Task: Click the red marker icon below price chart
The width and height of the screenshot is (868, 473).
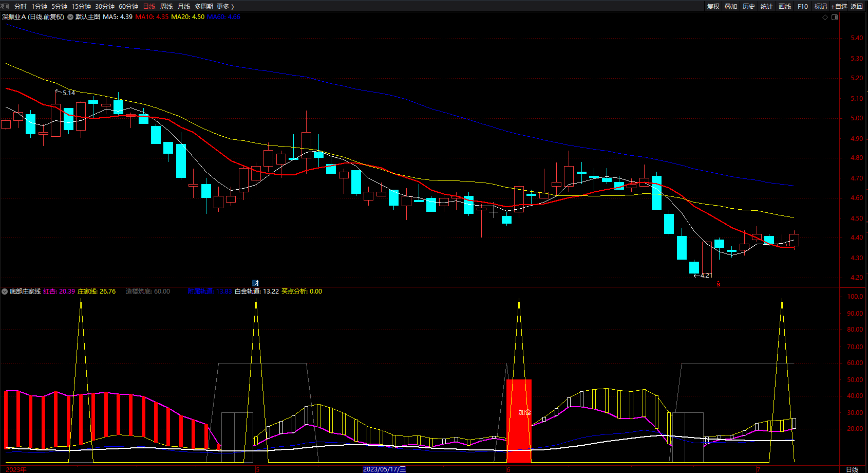Action: [x=719, y=283]
